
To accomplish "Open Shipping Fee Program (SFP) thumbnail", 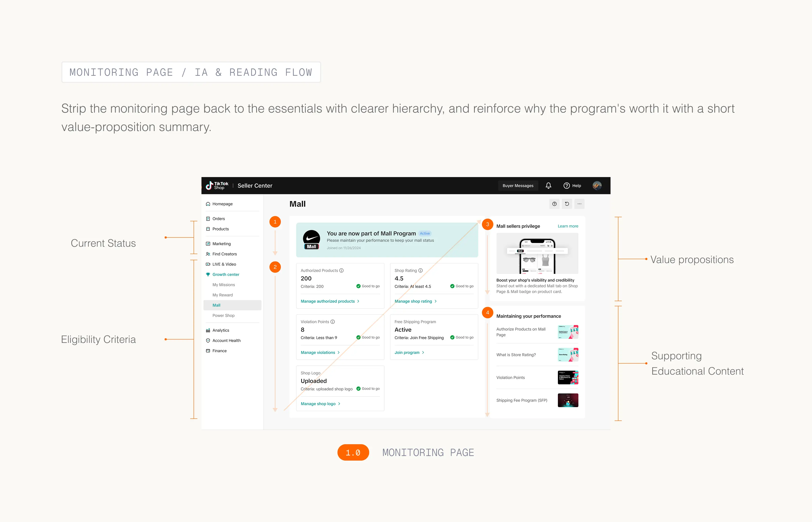I will click(x=568, y=400).
